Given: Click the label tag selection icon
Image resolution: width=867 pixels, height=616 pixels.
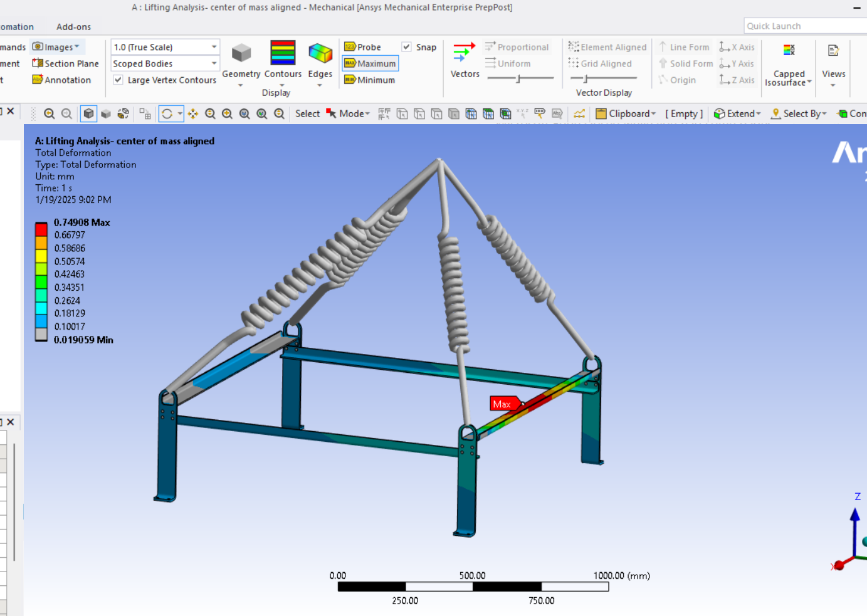Looking at the screenshot, I should point(540,113).
